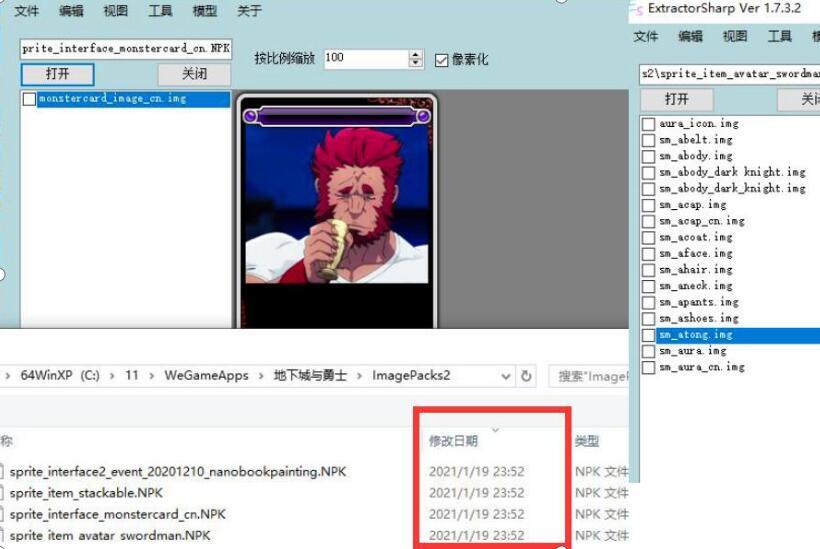
Task: Select sprite_item_stackable.NPK file
Action: [86, 493]
